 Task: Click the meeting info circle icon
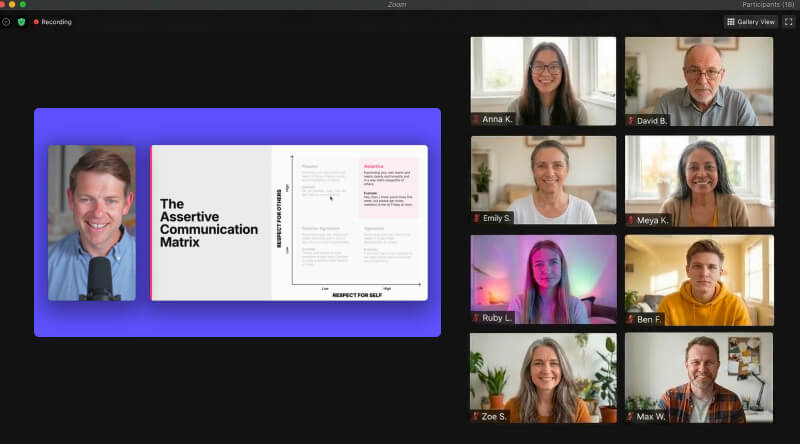[6, 21]
